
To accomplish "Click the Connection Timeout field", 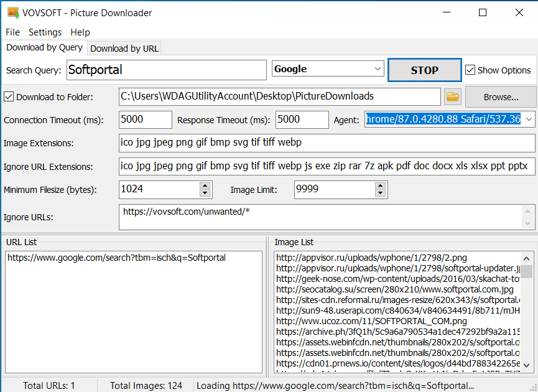I will pyautogui.click(x=146, y=119).
